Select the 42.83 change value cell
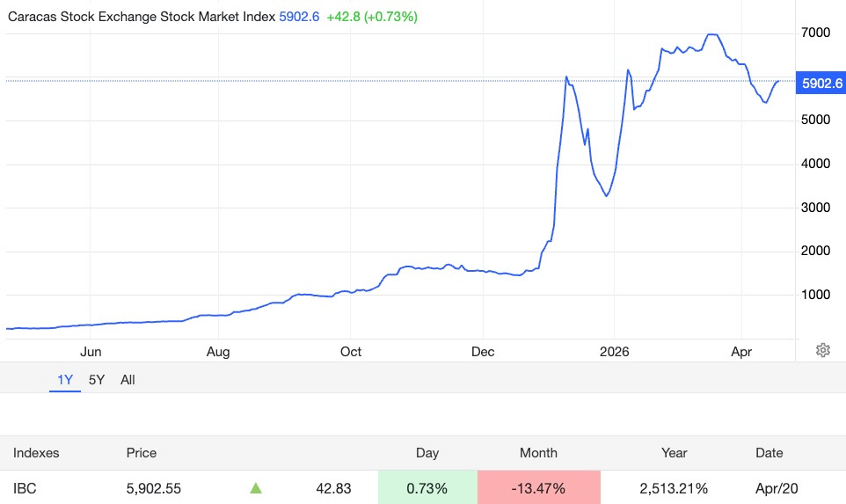This screenshot has width=846, height=504. coord(333,488)
